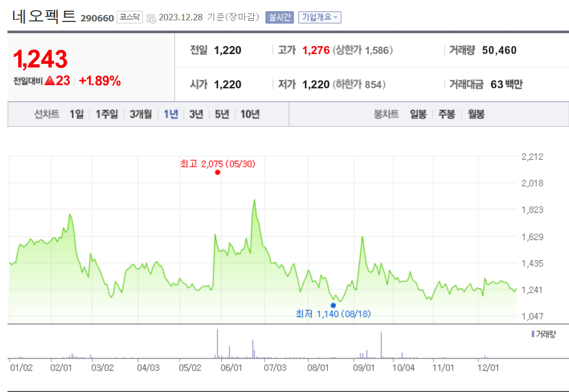This screenshot has width=569, height=392.
Task: Click the red 최고 2,075 marker dot
Action: pos(217,172)
